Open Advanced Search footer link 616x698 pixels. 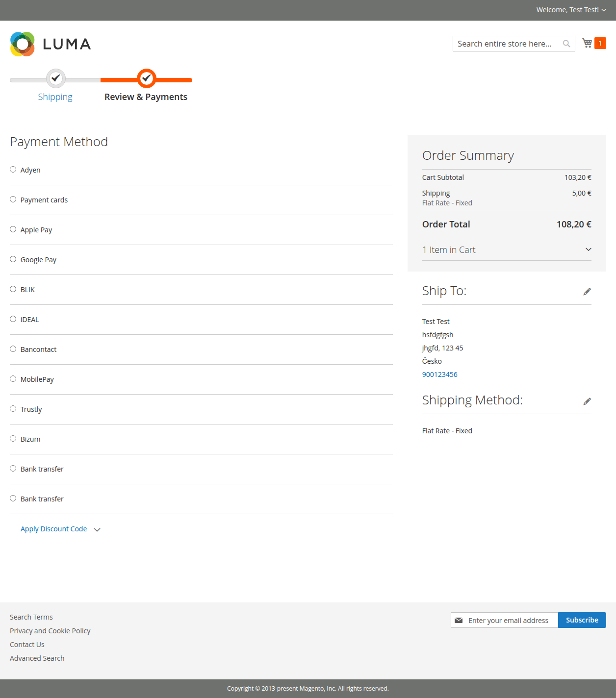(x=37, y=658)
